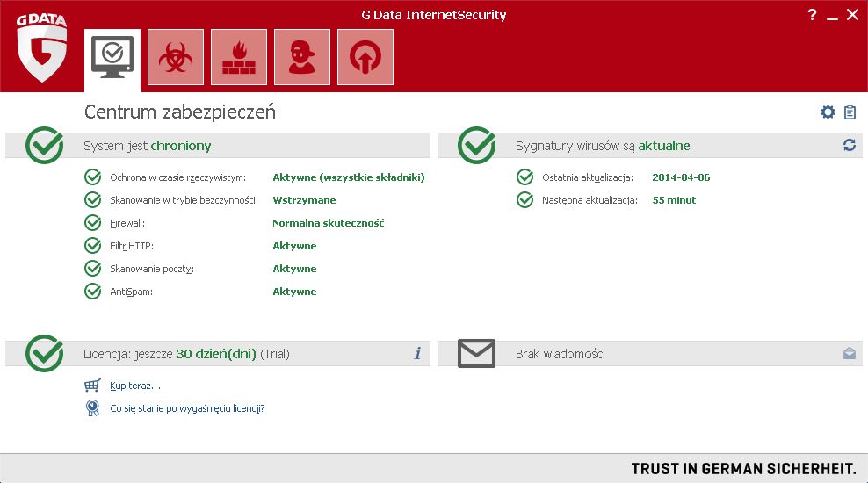Click checkmark beside Następna aktualizacja

(524, 199)
